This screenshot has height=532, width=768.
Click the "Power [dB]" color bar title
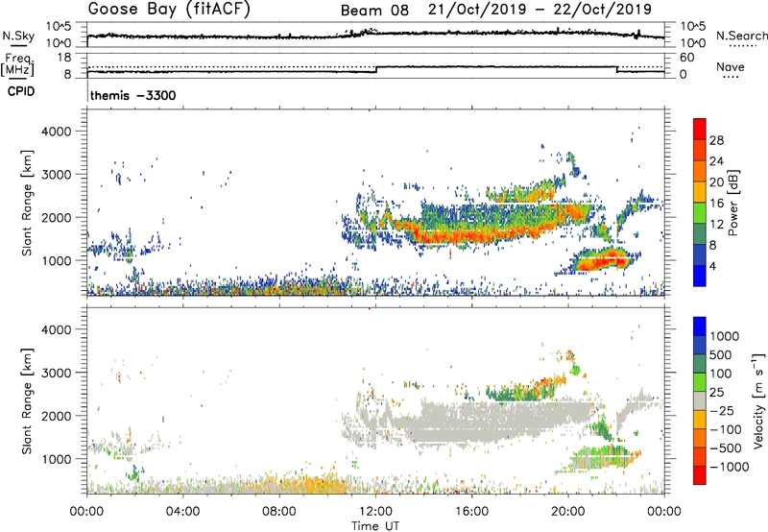(732, 203)
